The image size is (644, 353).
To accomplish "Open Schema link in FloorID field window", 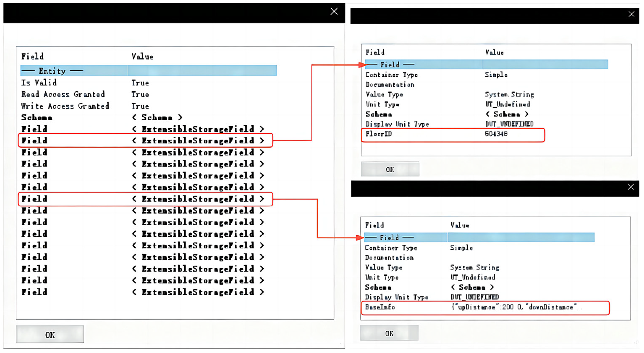I will (x=507, y=114).
